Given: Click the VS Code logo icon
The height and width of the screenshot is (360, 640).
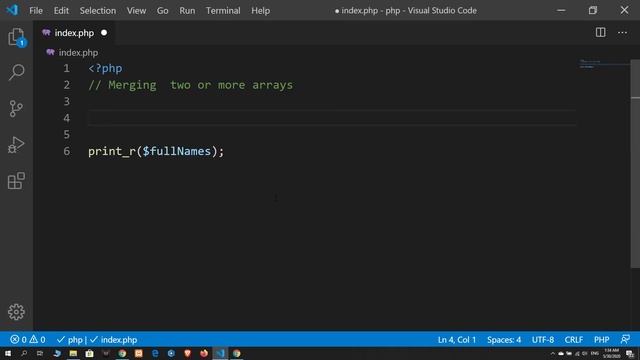Looking at the screenshot, I should [12, 10].
